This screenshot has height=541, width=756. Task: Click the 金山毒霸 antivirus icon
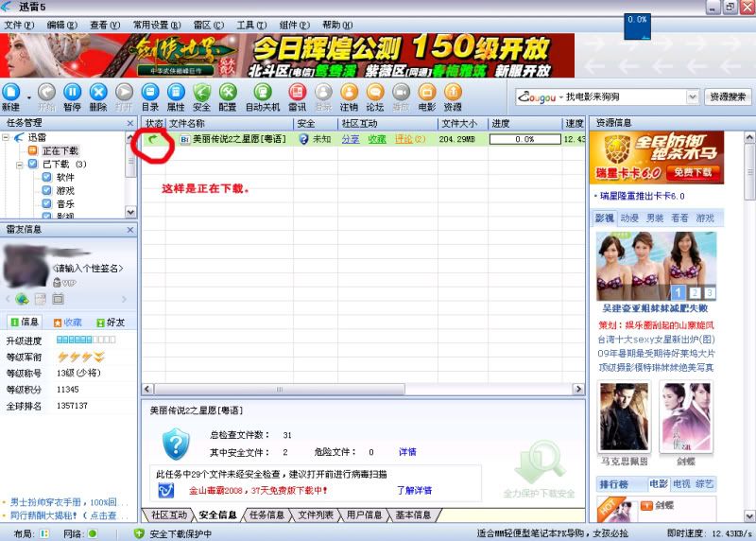pyautogui.click(x=166, y=490)
